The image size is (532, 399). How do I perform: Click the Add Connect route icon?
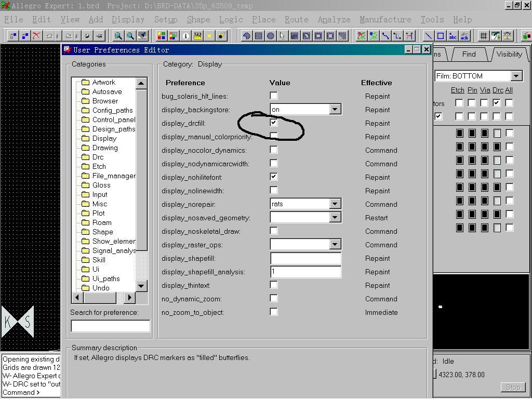[385, 36]
